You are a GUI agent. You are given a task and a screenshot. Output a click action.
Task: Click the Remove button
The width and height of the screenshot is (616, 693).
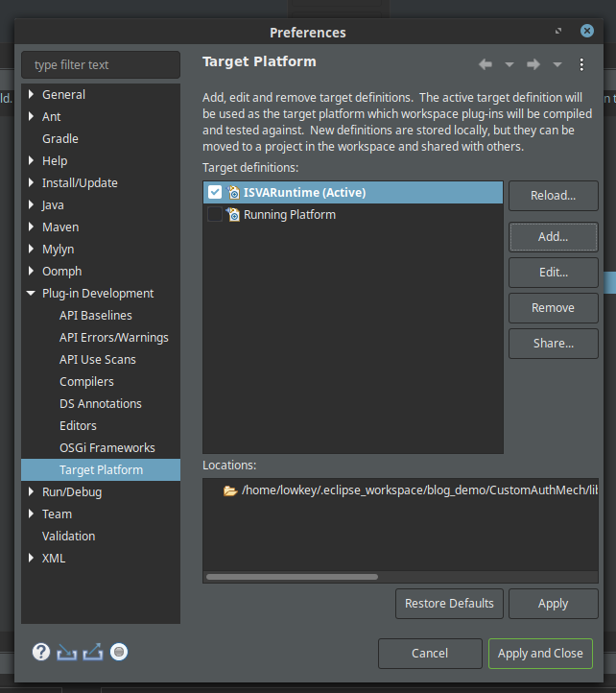554,307
